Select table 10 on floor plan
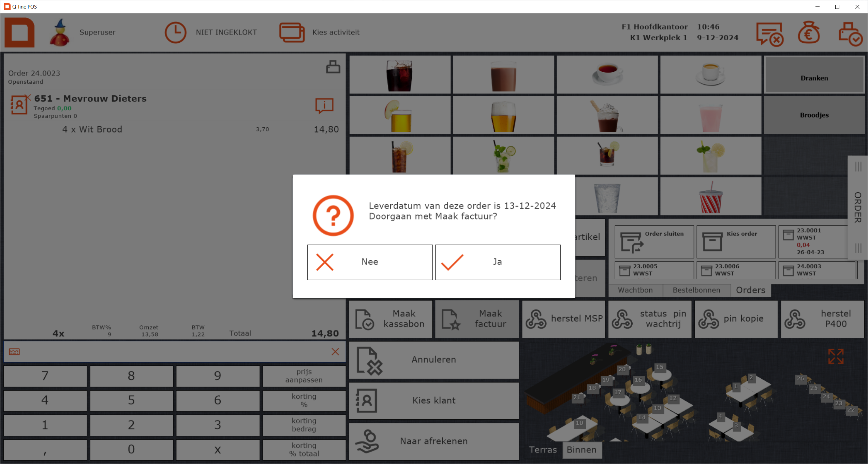 pyautogui.click(x=579, y=423)
